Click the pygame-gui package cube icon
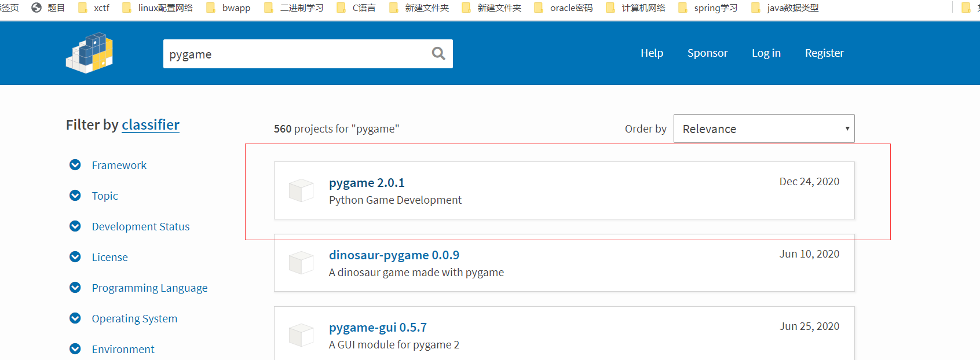 pyautogui.click(x=301, y=335)
